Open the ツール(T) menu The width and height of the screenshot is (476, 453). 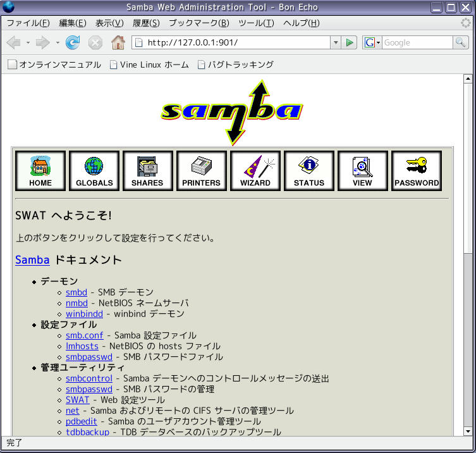[x=256, y=23]
